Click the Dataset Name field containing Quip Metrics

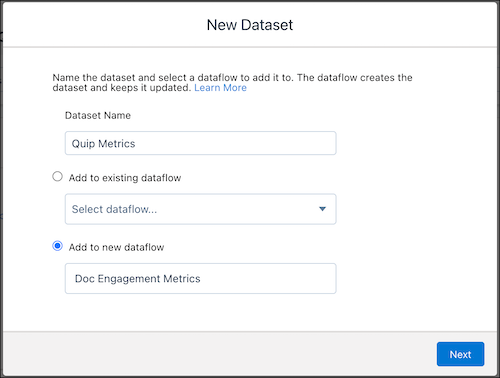(x=200, y=143)
